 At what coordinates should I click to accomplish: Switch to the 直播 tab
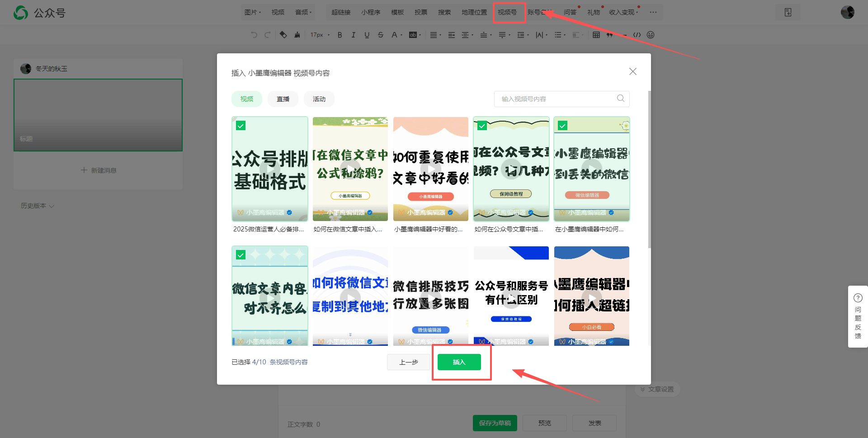pyautogui.click(x=283, y=99)
